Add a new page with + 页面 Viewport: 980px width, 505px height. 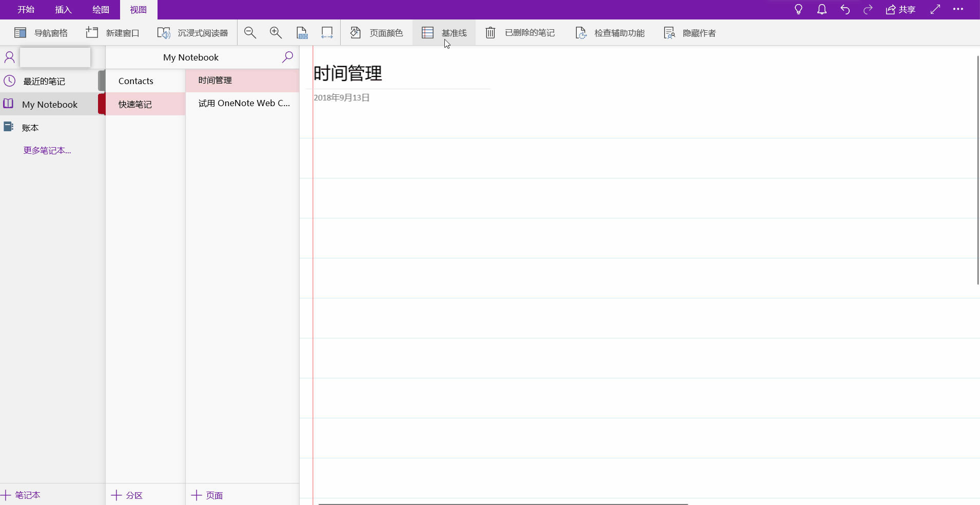206,495
